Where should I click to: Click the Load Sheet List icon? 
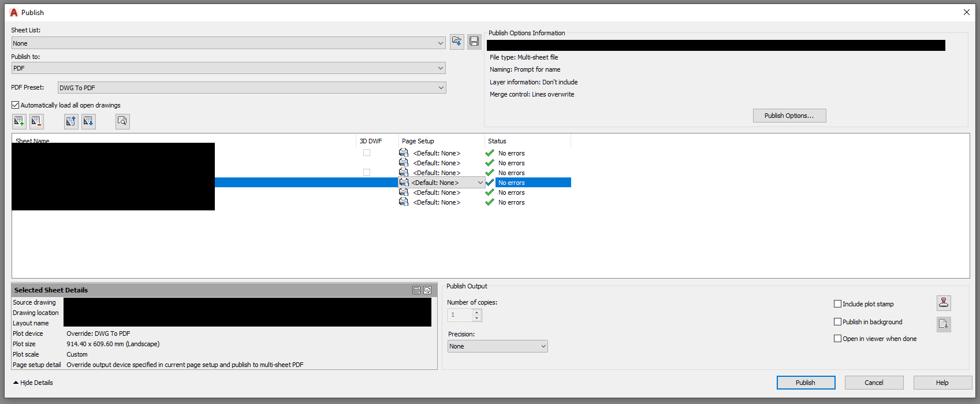[457, 42]
